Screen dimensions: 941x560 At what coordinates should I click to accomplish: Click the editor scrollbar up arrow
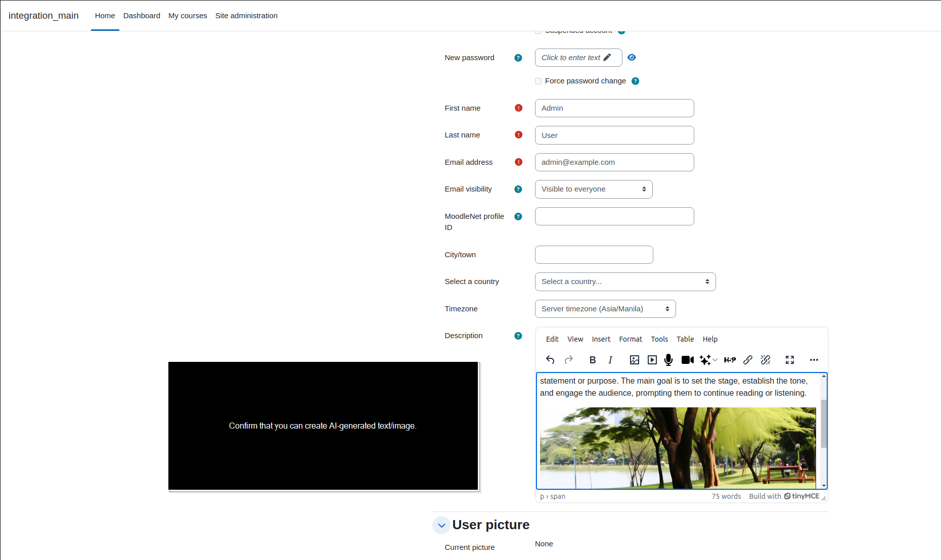pos(824,376)
